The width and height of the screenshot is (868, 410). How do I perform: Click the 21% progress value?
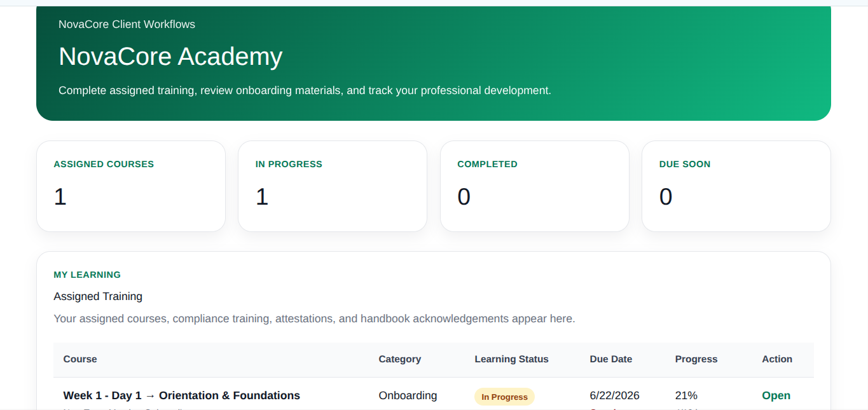click(x=686, y=395)
